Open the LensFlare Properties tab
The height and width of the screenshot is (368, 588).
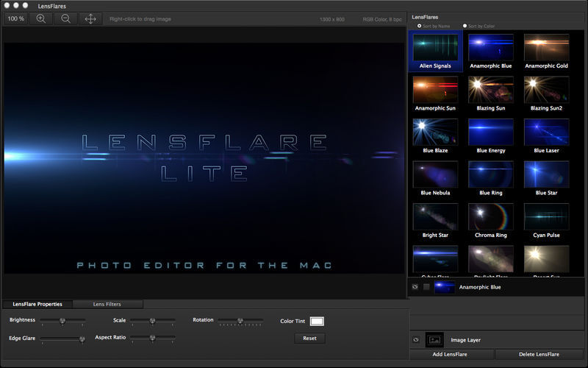click(37, 304)
